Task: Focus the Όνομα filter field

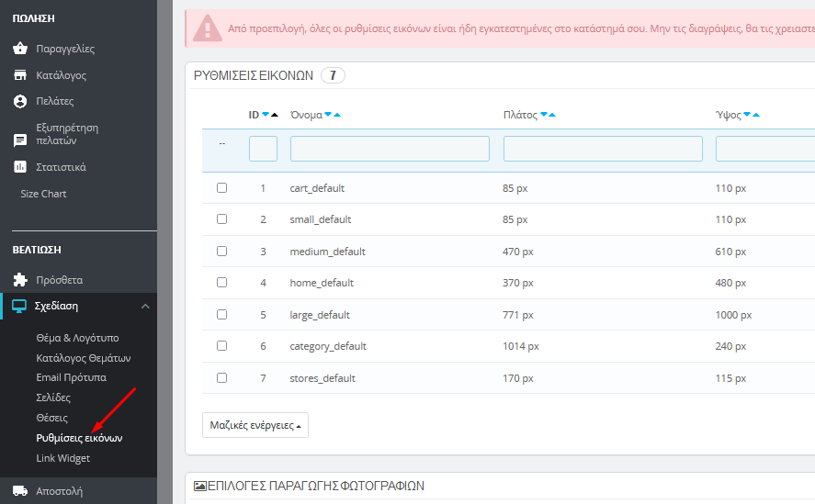Action: pyautogui.click(x=390, y=149)
